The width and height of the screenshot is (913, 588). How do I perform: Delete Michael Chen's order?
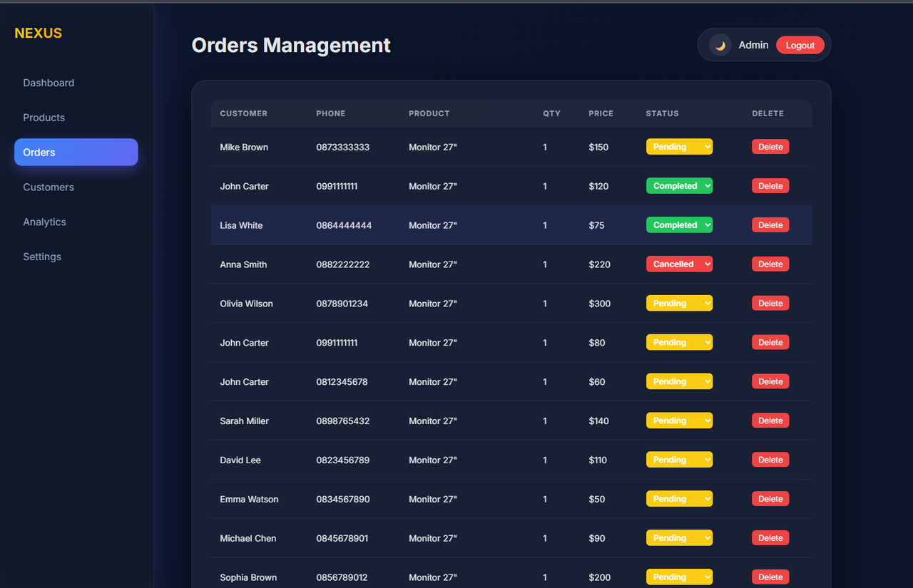tap(770, 539)
